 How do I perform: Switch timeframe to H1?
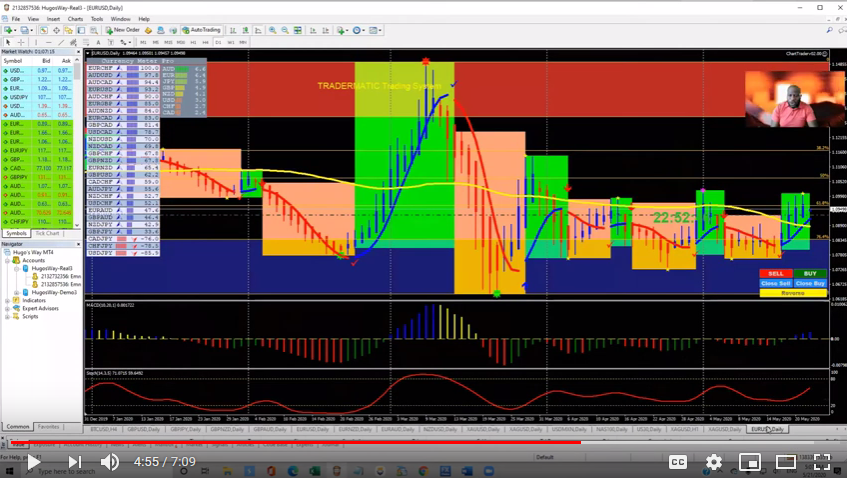click(x=193, y=42)
